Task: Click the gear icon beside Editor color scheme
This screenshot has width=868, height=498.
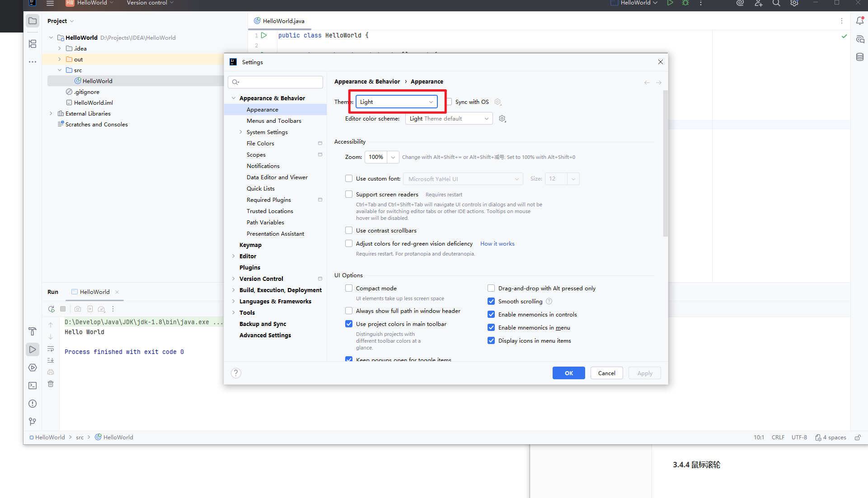Action: (x=502, y=119)
